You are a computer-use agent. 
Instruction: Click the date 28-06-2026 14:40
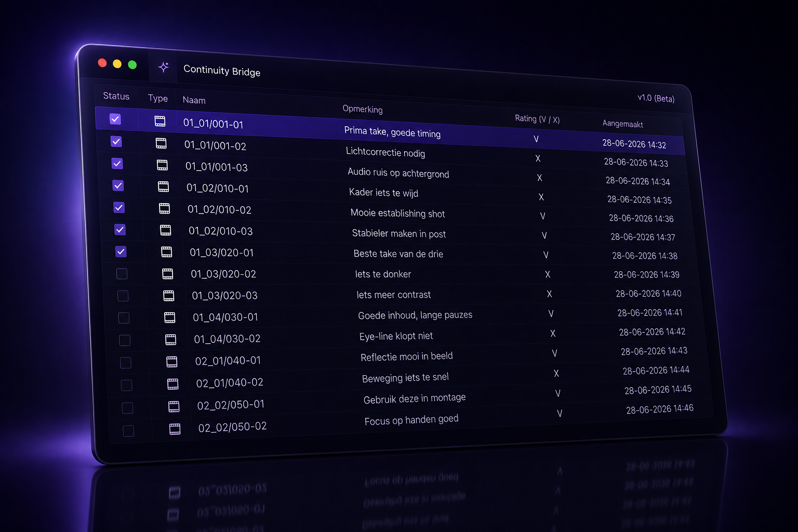click(x=648, y=294)
